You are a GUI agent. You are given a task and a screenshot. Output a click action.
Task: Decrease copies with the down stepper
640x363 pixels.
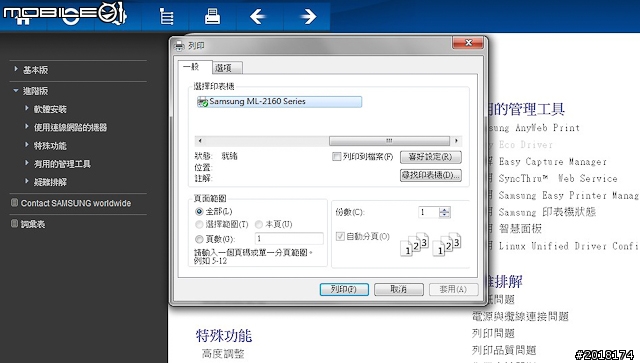pos(444,215)
